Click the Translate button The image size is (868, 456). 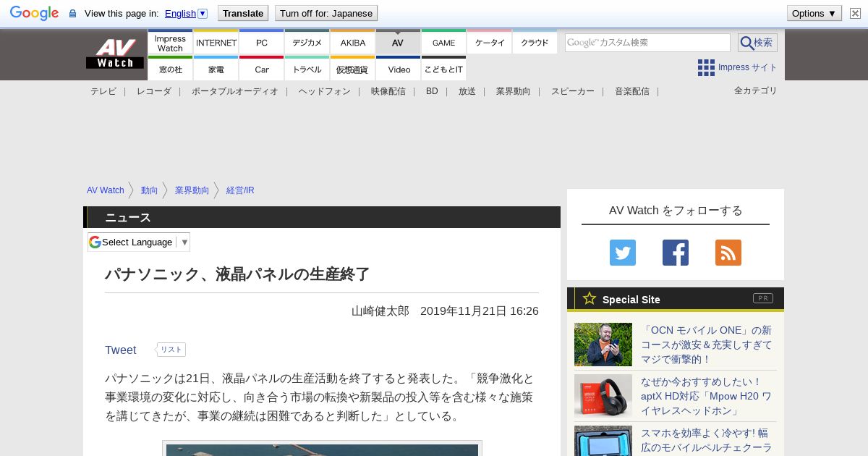pos(242,13)
